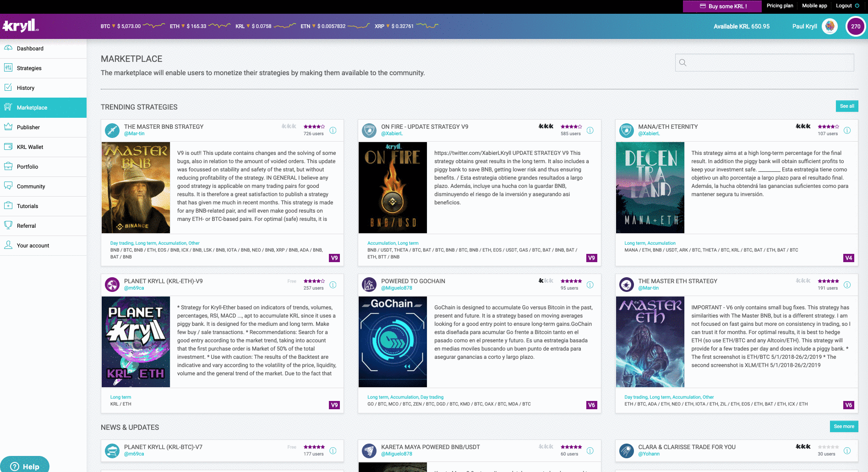Select Publisher in the sidebar
This screenshot has height=472, width=868.
(x=43, y=127)
